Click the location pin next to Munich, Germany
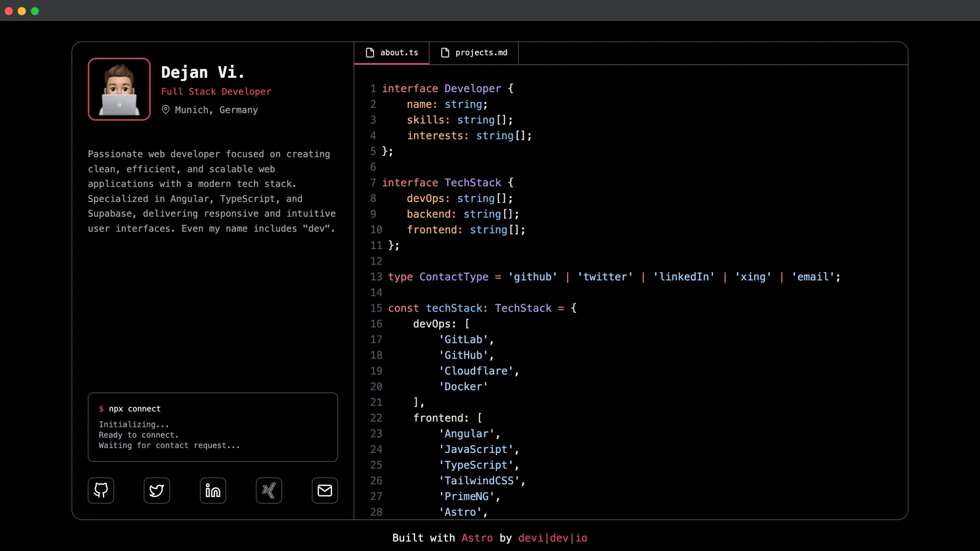This screenshot has height=551, width=980. (165, 110)
